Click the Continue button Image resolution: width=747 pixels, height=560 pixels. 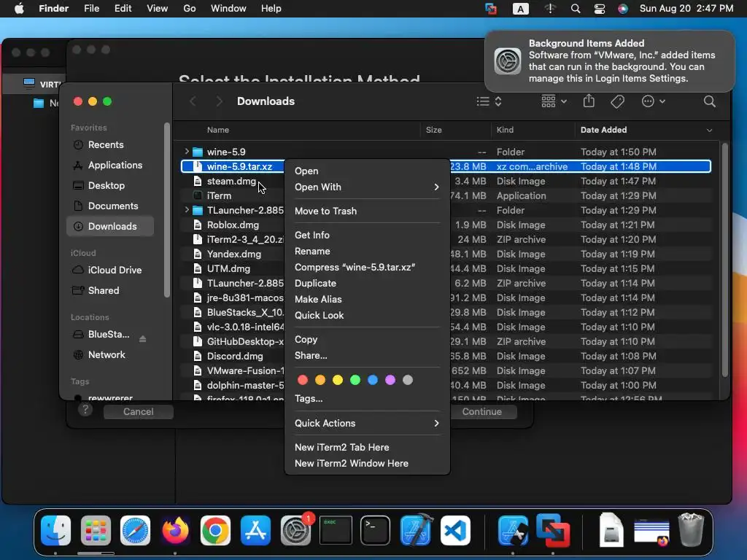click(x=482, y=412)
